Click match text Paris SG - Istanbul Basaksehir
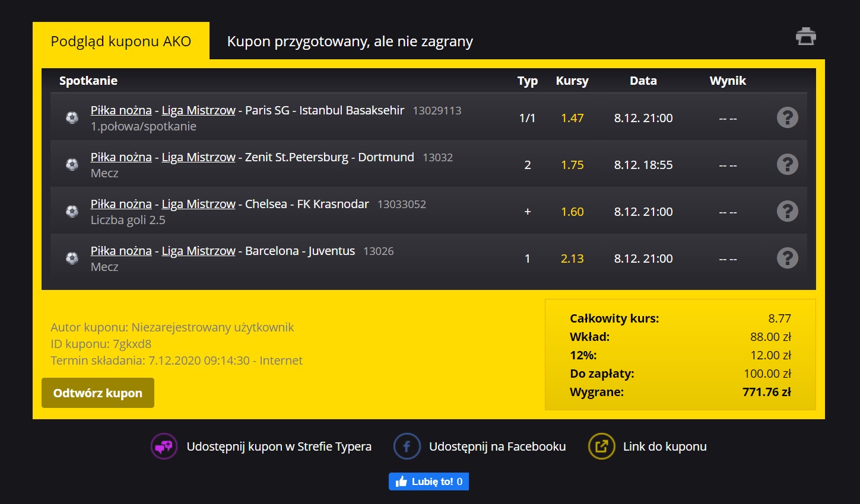This screenshot has height=504, width=860. [x=325, y=110]
